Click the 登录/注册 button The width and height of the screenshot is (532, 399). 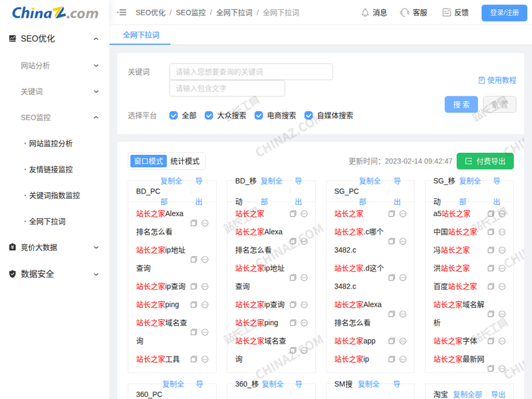pyautogui.click(x=504, y=13)
